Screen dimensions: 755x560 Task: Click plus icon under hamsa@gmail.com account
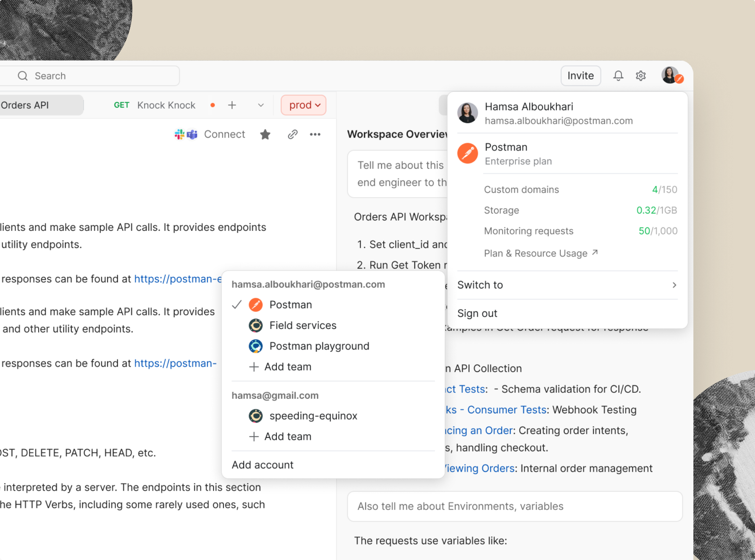[x=254, y=437]
